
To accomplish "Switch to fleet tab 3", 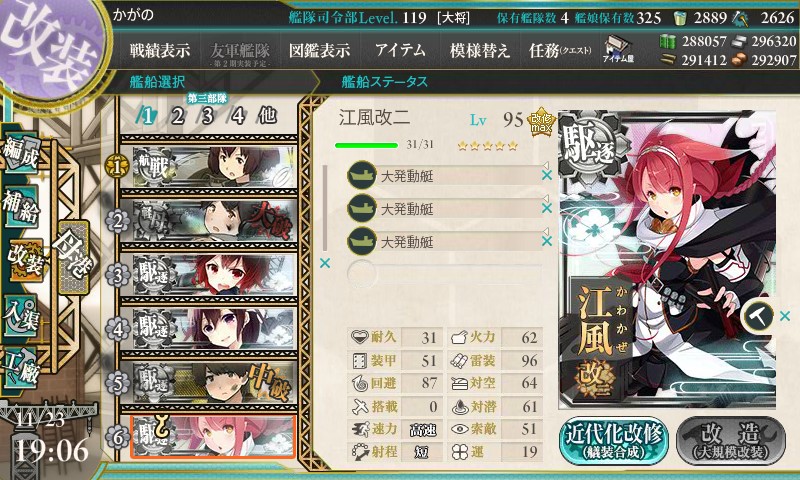I will point(207,116).
